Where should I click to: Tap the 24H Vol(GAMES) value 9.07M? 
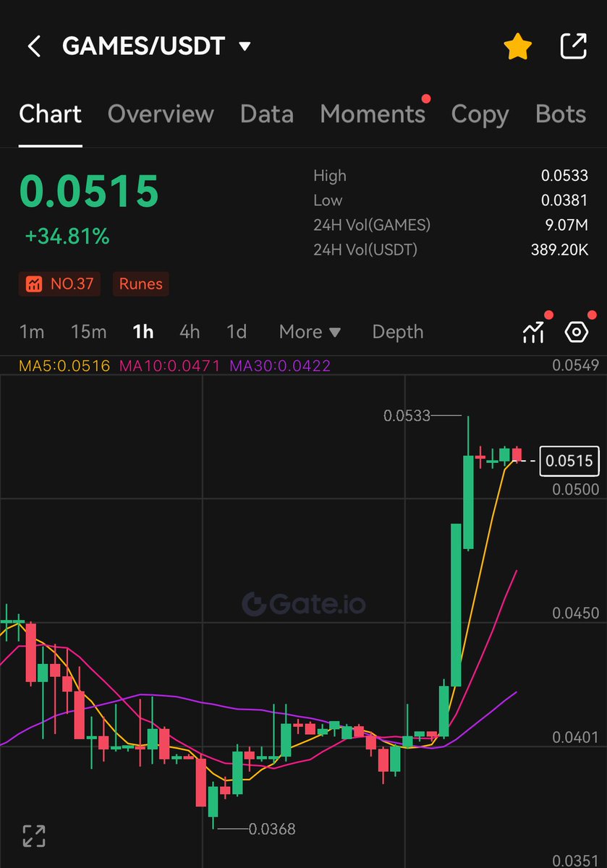click(x=567, y=225)
